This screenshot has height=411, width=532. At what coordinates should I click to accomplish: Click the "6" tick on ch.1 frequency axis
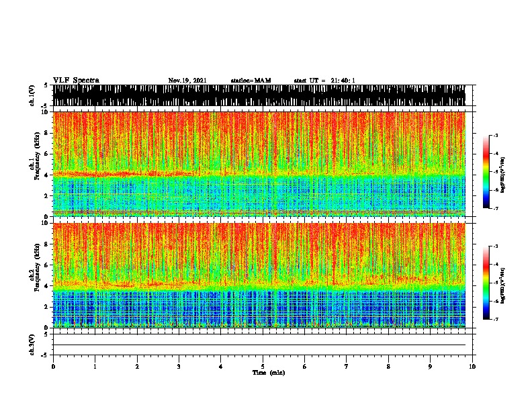[x=48, y=154]
